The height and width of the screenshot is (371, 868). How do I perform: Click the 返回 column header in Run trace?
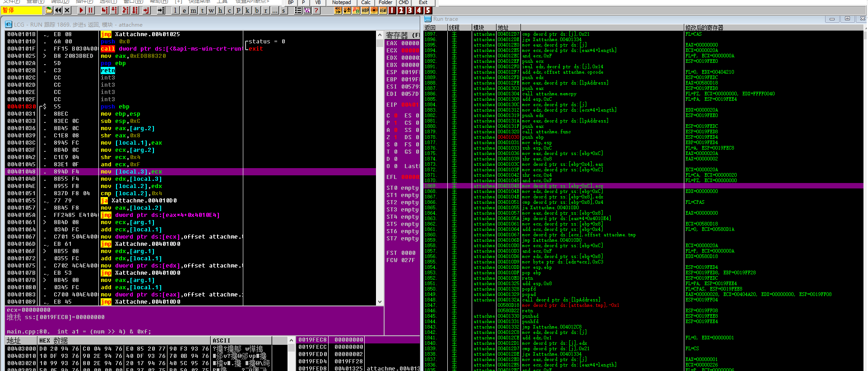(436, 28)
